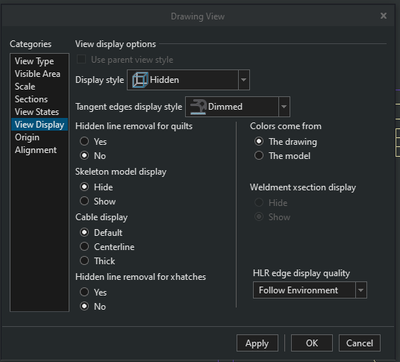Viewport: 400px width, 362px height.
Task: Click the Cable display label
Action: (101, 217)
